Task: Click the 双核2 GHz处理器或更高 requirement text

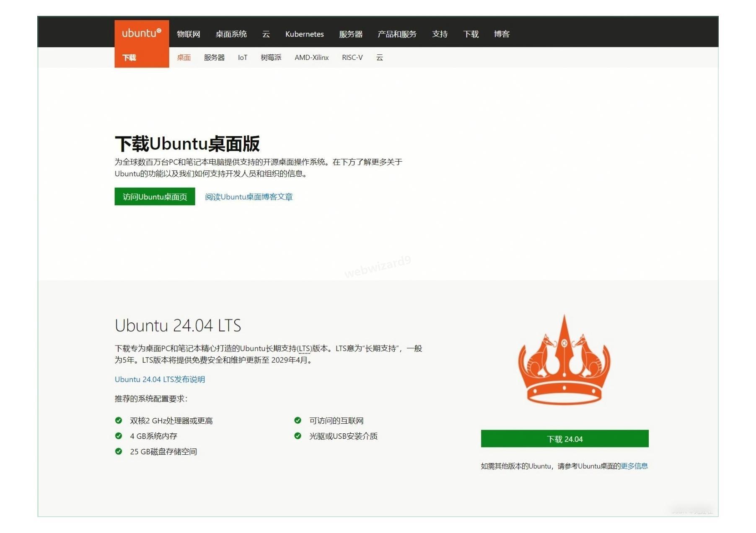Action: click(171, 421)
